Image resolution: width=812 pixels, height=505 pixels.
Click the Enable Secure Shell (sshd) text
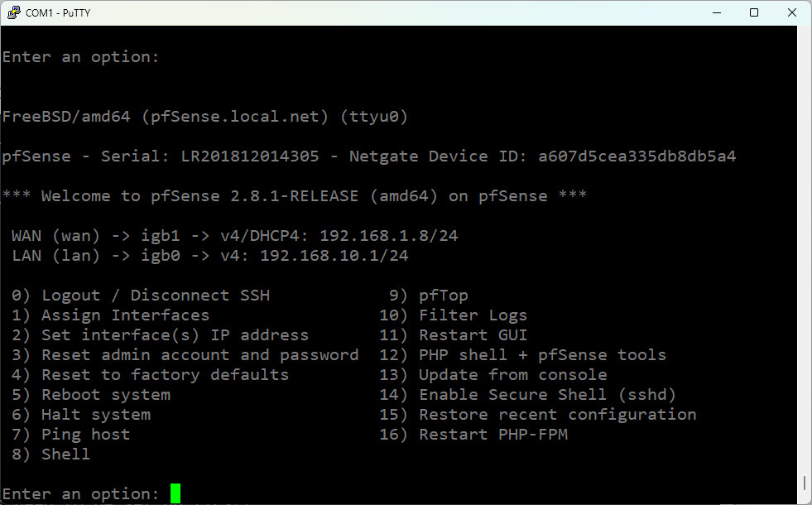pos(547,395)
